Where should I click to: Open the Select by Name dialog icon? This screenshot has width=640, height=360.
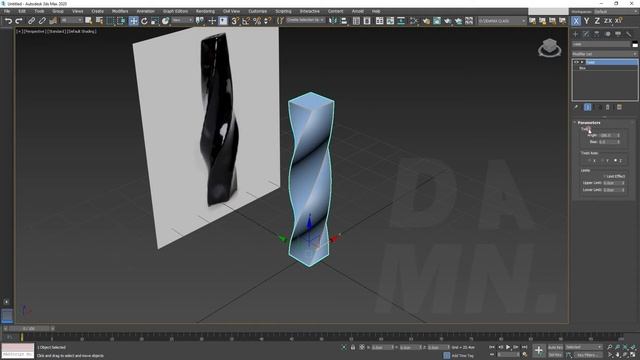click(x=99, y=21)
